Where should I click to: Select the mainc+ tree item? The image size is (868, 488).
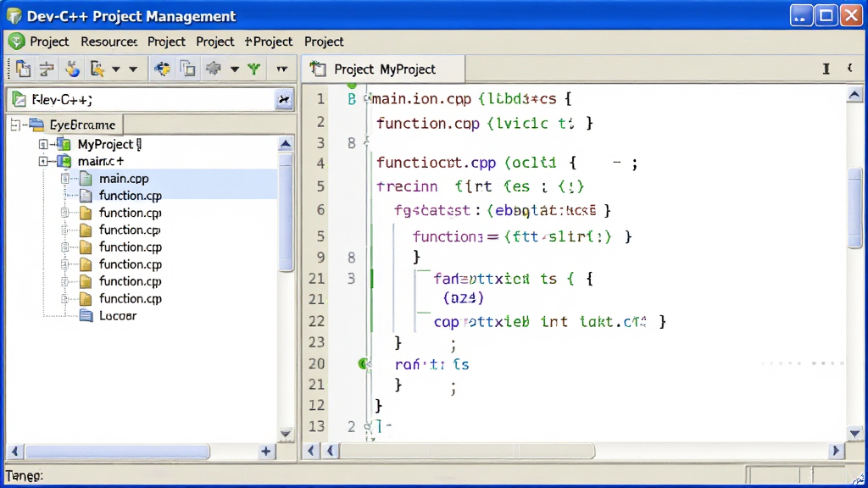[x=101, y=162]
